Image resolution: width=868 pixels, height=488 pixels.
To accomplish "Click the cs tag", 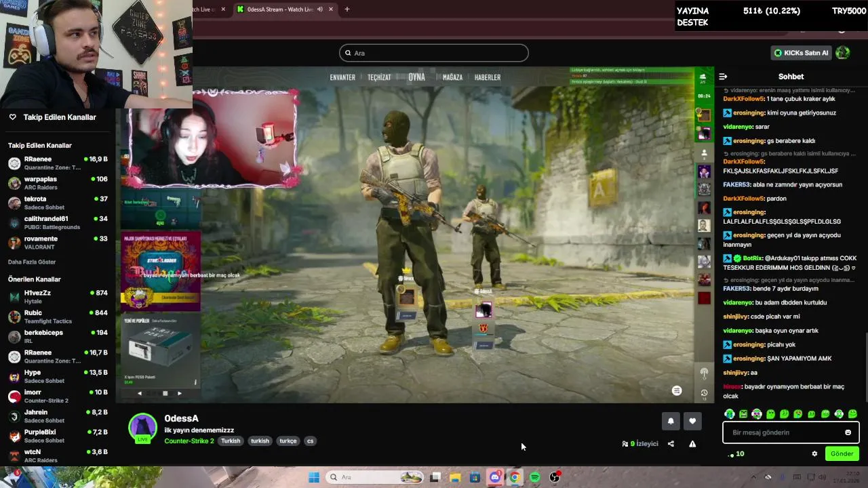I will coord(310,441).
